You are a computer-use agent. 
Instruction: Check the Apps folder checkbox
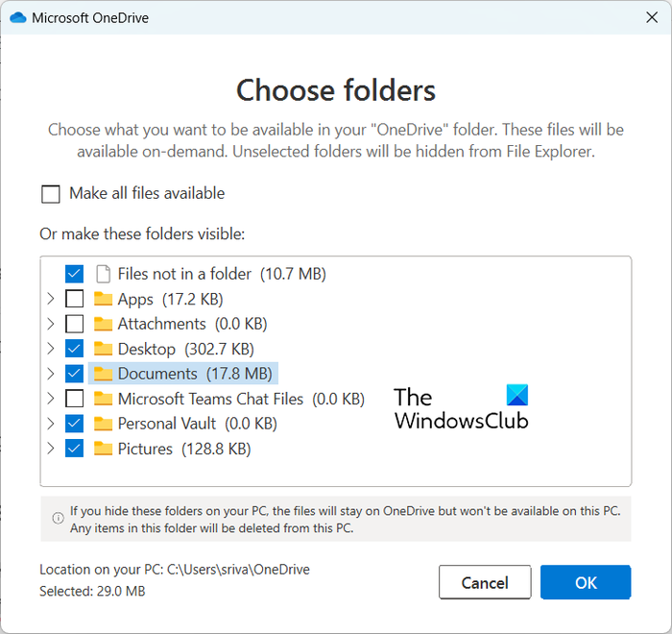[x=74, y=299]
